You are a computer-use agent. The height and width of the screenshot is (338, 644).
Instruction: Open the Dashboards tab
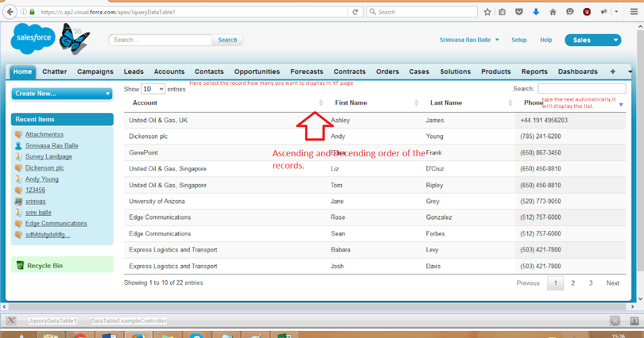[578, 71]
